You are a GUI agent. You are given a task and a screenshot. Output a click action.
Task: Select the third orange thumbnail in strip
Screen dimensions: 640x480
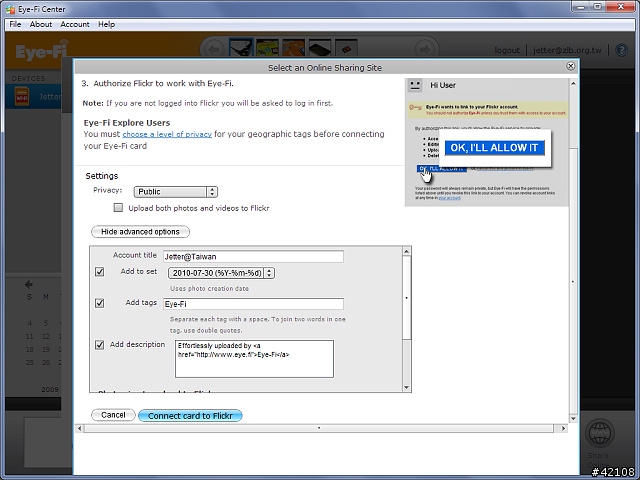(293, 48)
